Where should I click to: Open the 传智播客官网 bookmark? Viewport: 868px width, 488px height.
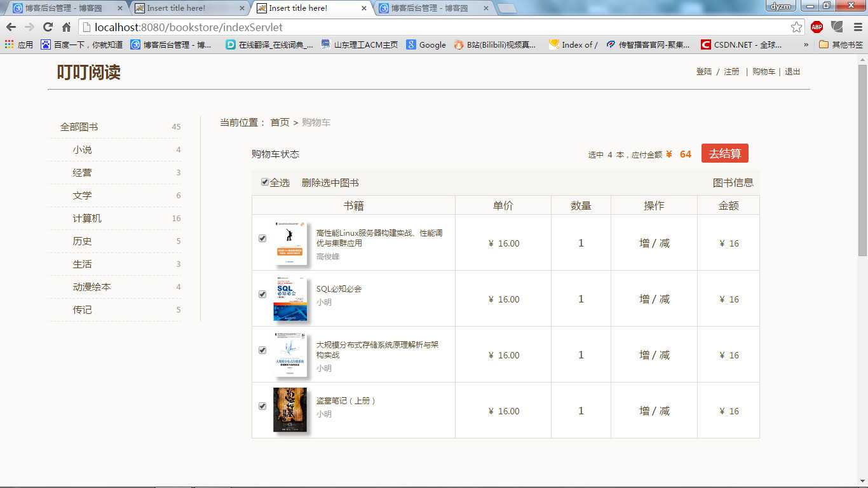click(x=648, y=44)
